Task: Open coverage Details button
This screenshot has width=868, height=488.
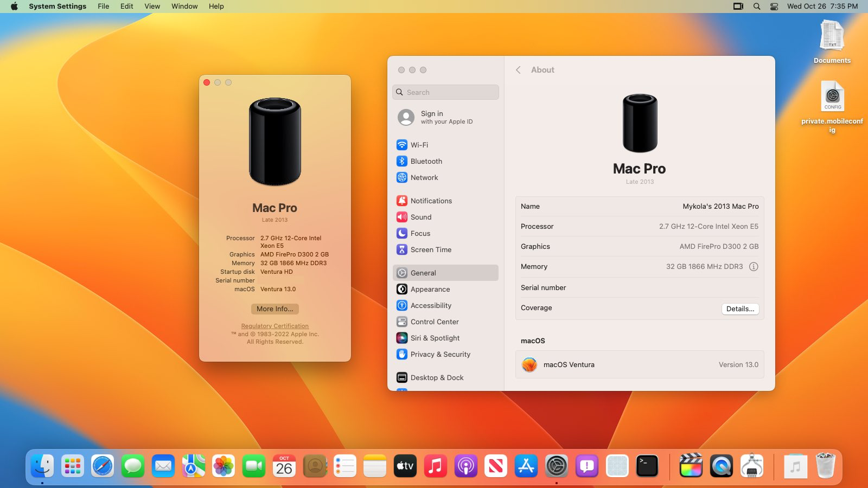Action: tap(740, 309)
